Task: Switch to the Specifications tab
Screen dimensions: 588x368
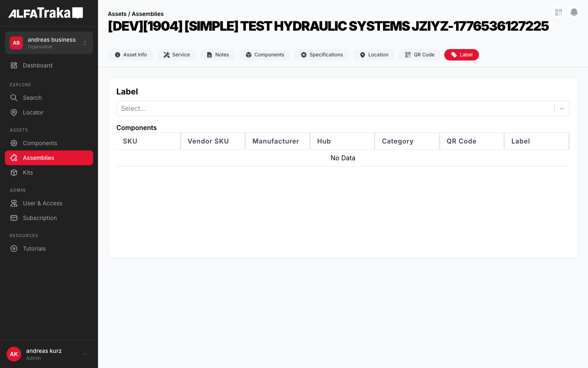Action: coord(321,55)
